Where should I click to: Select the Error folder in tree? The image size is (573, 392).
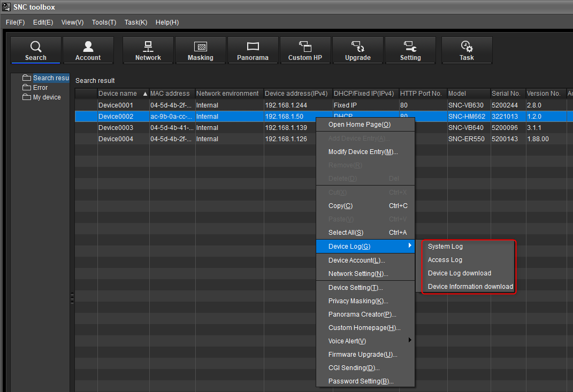[40, 88]
